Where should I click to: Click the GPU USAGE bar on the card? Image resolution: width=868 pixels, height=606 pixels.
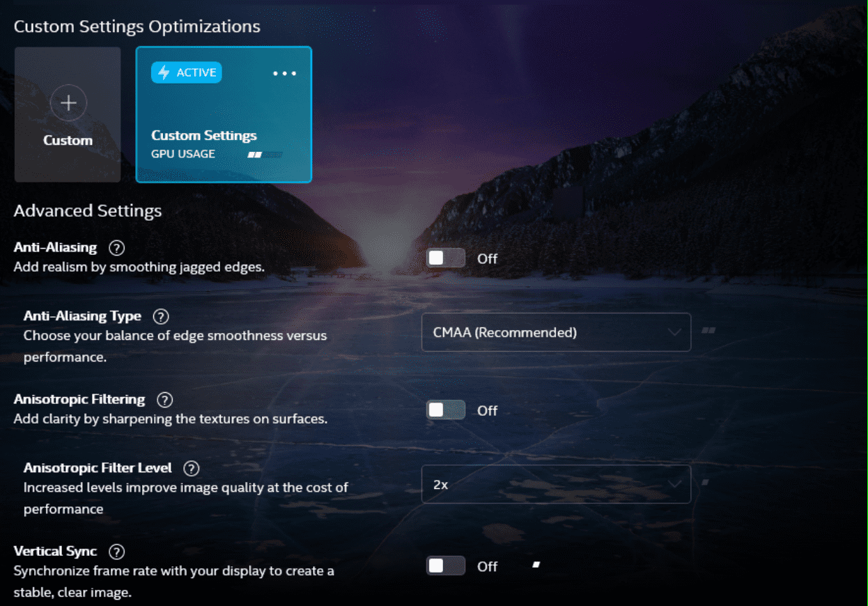pos(265,154)
